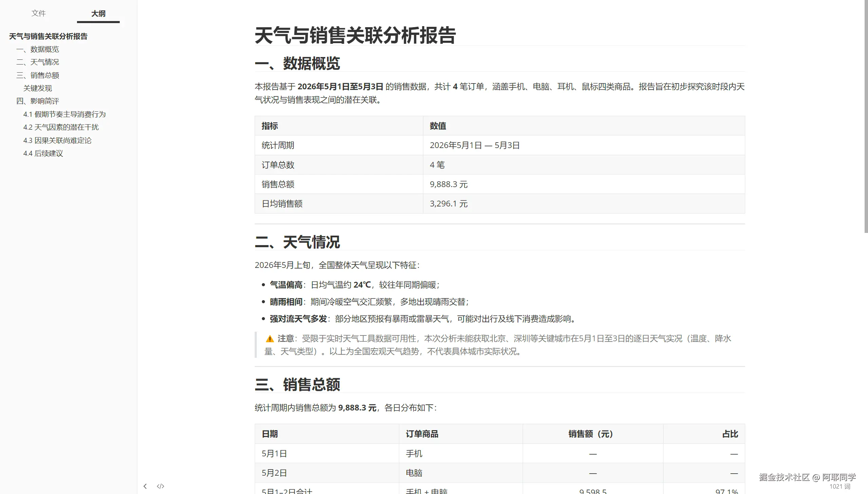Open outline entry 天气与销售关联分析报告
Screen dimensions: 868x494
(x=48, y=36)
